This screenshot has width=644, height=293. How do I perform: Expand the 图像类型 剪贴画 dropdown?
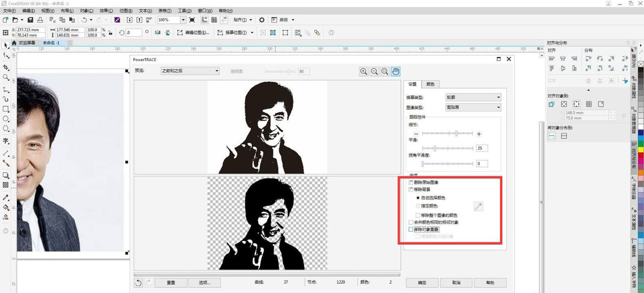click(473, 107)
